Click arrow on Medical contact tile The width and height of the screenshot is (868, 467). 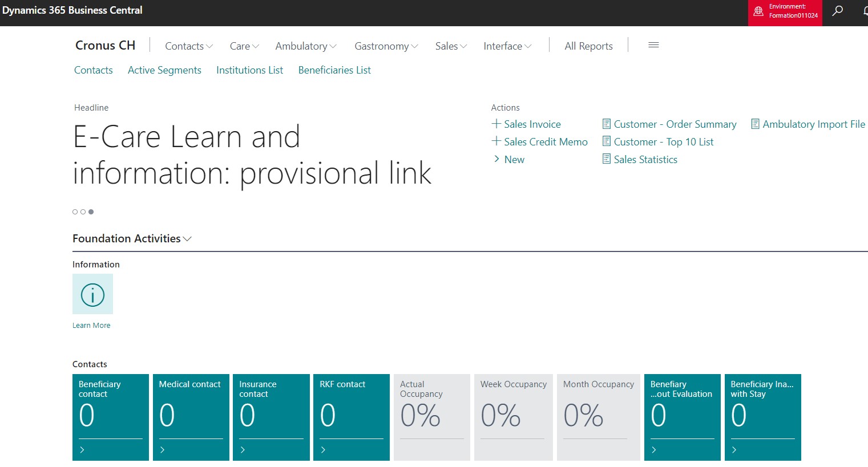click(x=163, y=450)
